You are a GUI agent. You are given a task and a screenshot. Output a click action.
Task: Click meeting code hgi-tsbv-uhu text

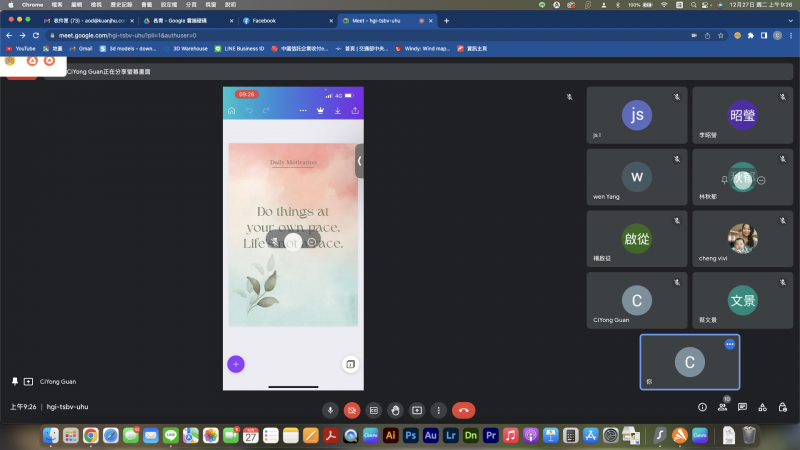click(67, 407)
